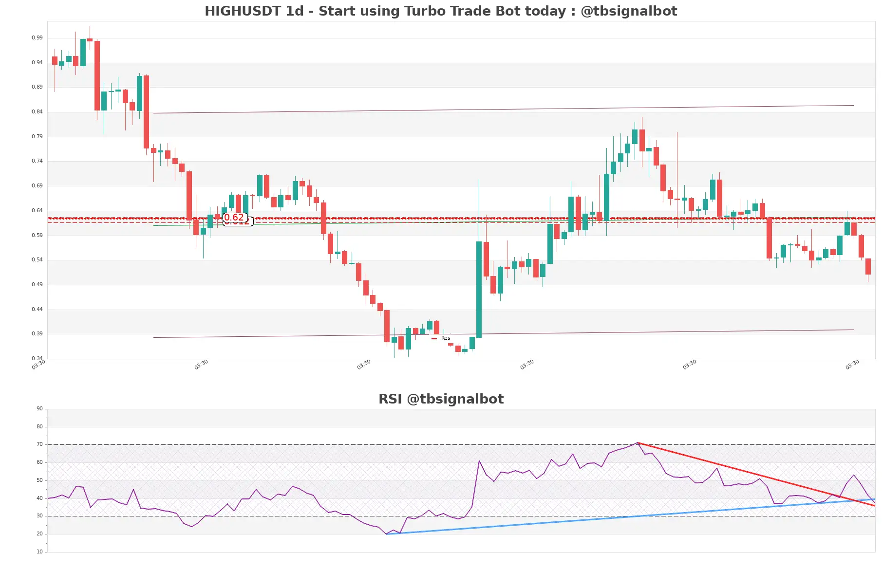Screen dimensions: 882x588
Task: Click the RSI axis label 20
Action: (39, 533)
